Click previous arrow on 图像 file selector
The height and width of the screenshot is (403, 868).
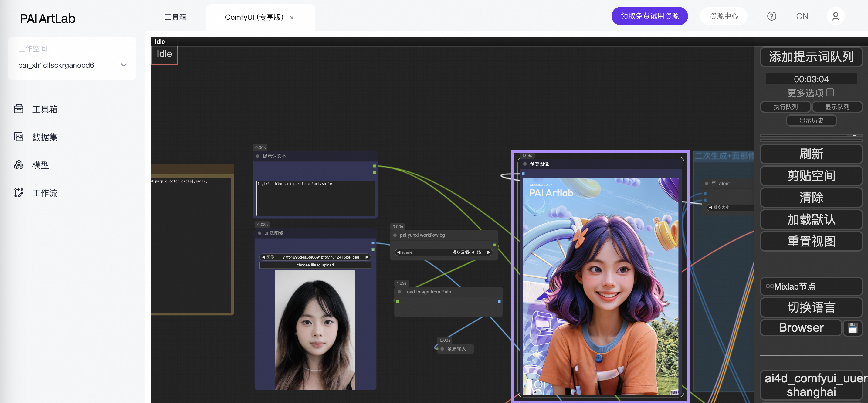pos(263,257)
